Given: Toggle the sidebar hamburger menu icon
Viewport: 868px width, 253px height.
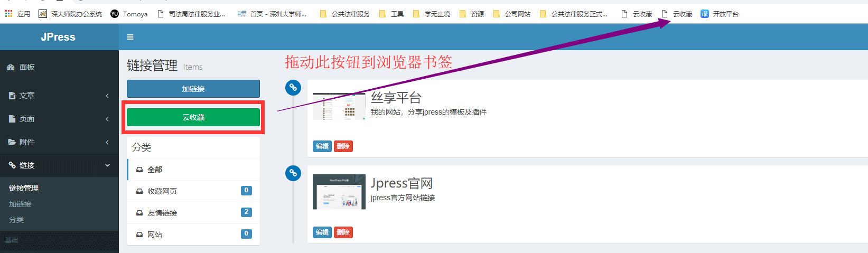Looking at the screenshot, I should 130,37.
